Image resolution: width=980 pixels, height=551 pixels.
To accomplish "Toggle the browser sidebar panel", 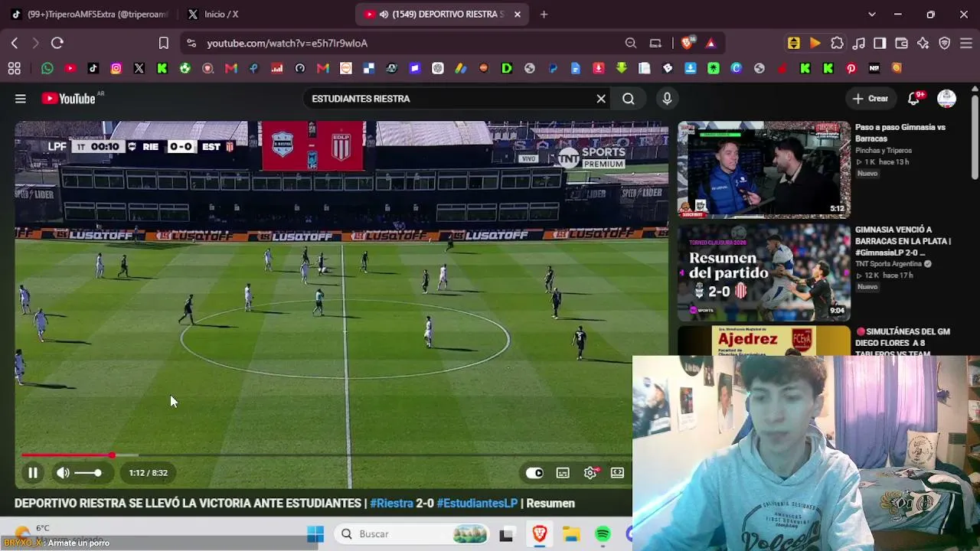I will [x=880, y=44].
